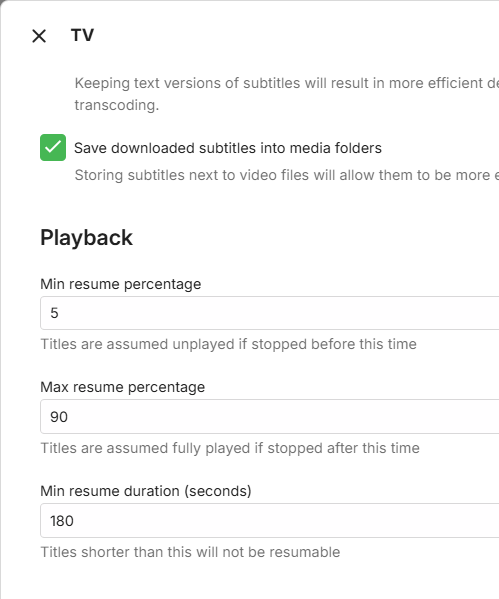Click the Min resume duration (seconds) label

coord(146,491)
